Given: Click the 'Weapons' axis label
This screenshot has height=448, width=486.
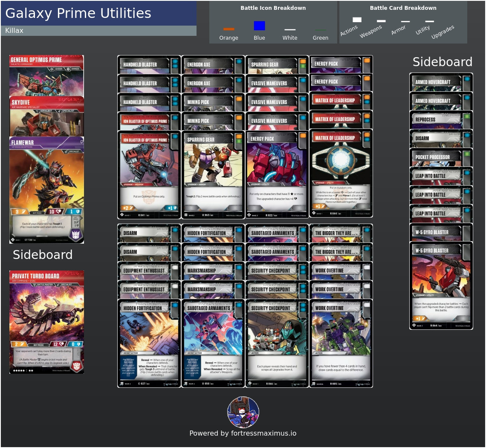Looking at the screenshot, I should tap(371, 32).
